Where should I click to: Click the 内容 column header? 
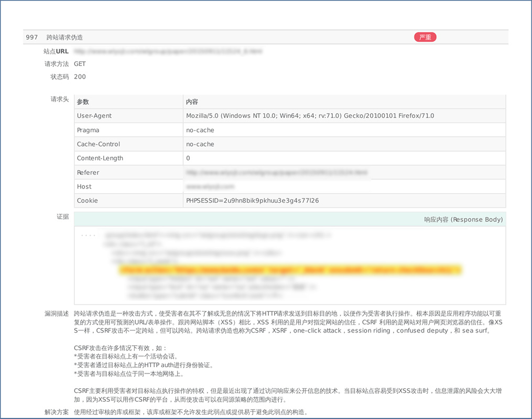tap(192, 102)
